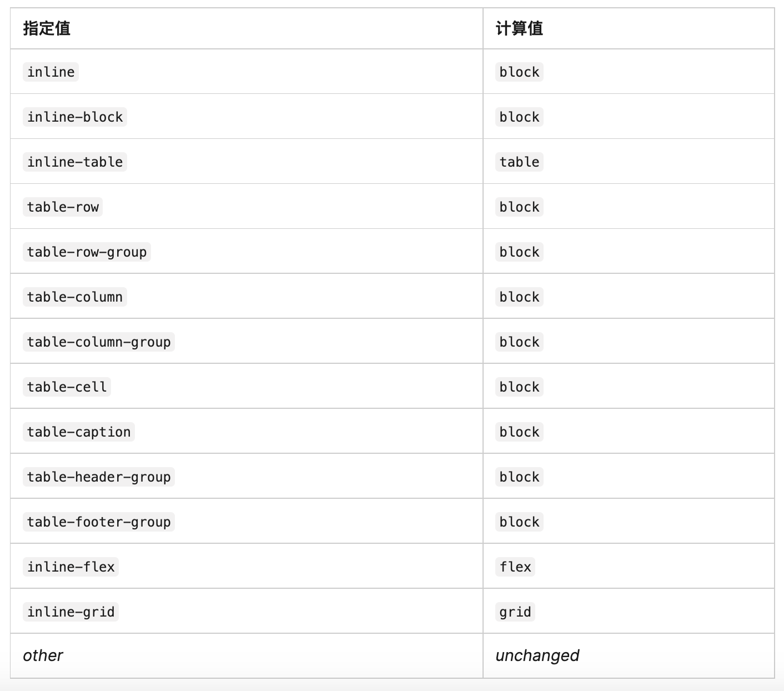
Task: Click the table-header-group code label
Action: pos(99,477)
